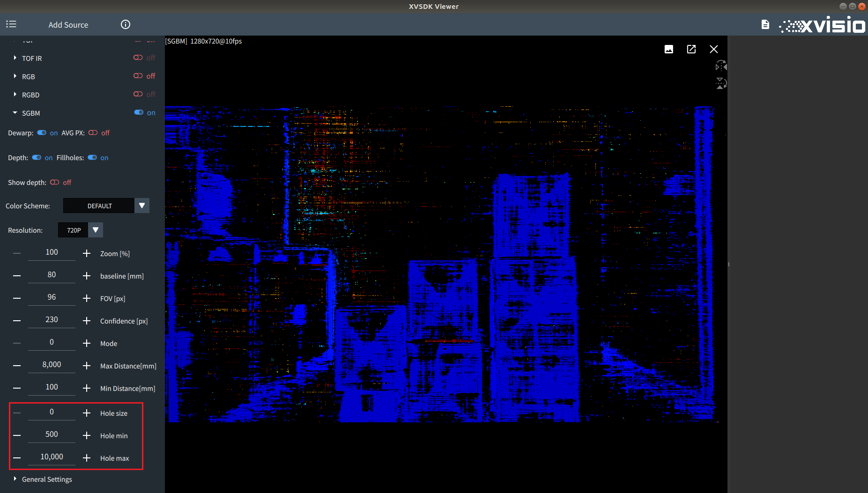Turn off Fillholes
The width and height of the screenshot is (868, 493).
[92, 157]
